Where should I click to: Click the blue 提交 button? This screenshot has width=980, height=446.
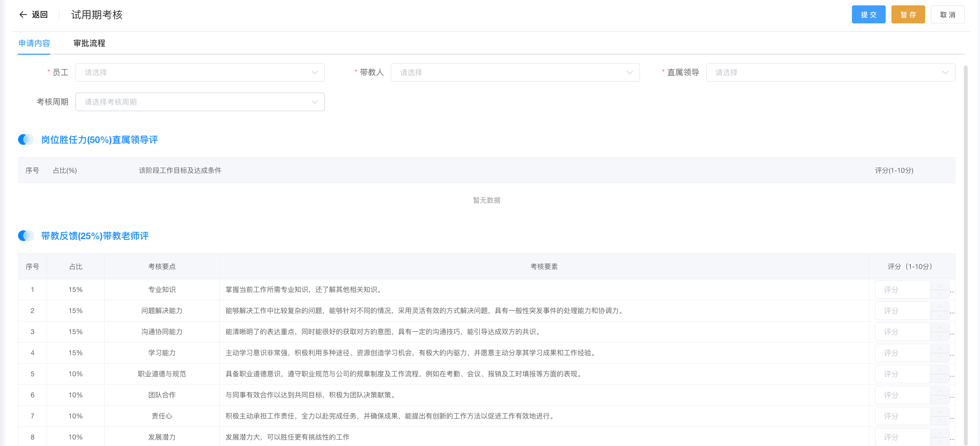(x=868, y=15)
